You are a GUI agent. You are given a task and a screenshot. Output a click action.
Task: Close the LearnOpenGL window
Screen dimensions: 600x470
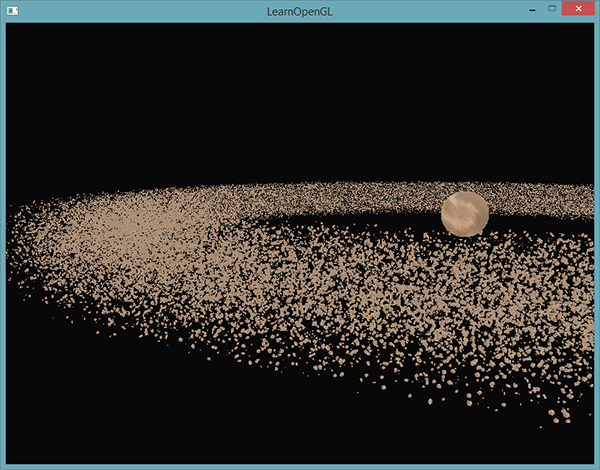pyautogui.click(x=576, y=9)
